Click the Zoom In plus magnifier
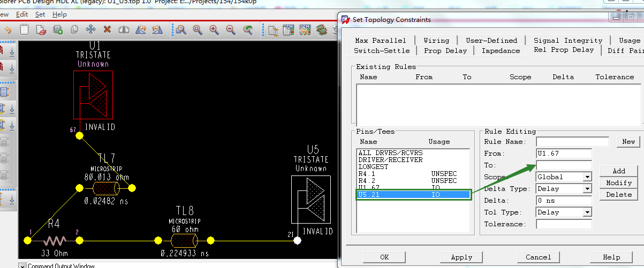Viewport: 644px width, 268px height. tap(214, 30)
